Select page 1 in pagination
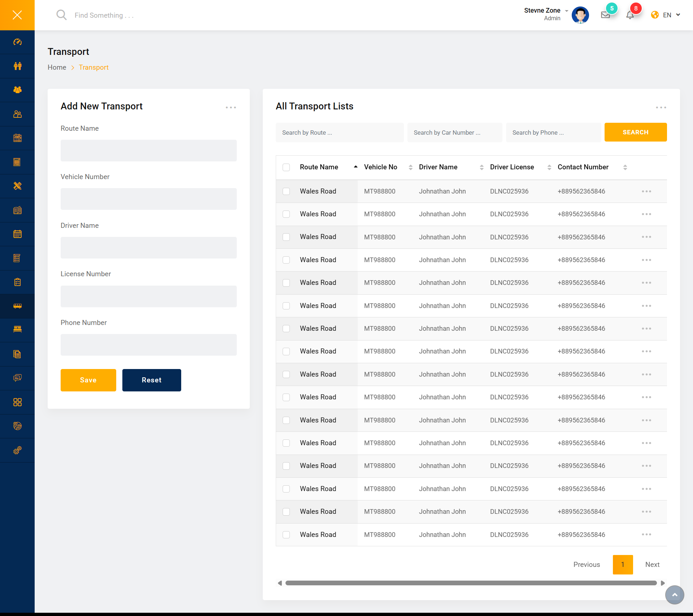The image size is (693, 616). tap(623, 565)
